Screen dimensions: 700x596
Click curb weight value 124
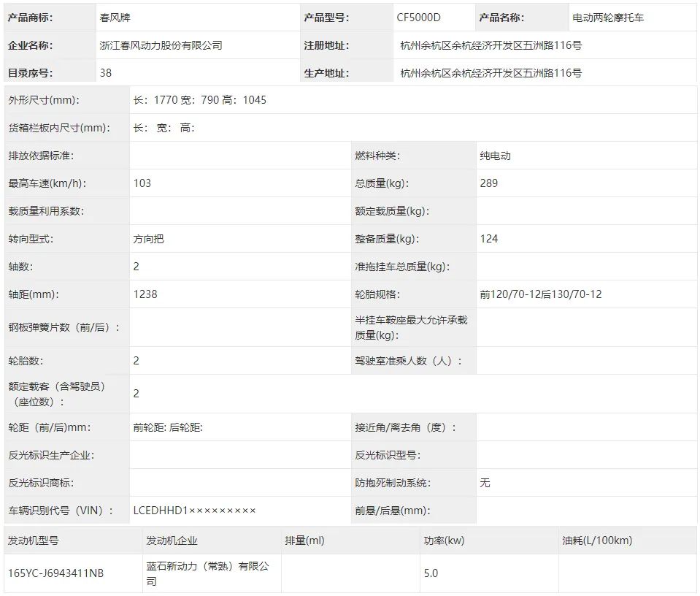click(489, 239)
